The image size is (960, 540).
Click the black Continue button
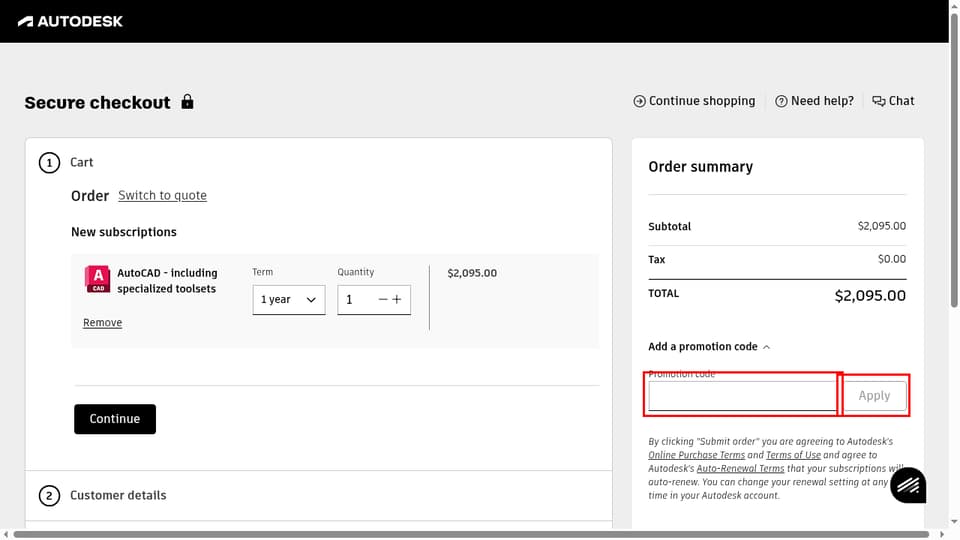(x=115, y=419)
